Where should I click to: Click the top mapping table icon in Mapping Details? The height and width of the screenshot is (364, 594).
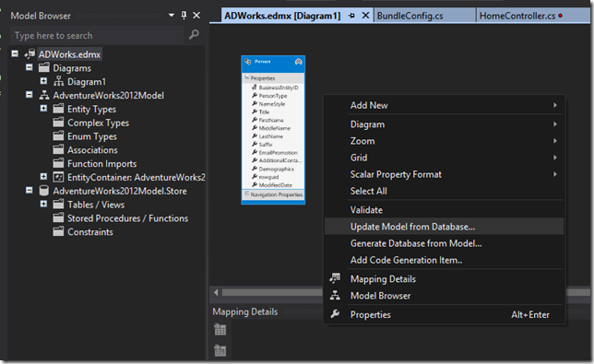(x=220, y=330)
